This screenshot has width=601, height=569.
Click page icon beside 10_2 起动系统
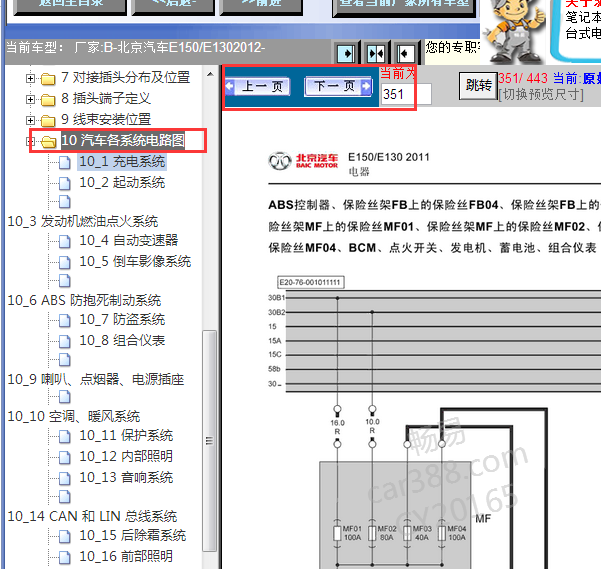pos(65,184)
